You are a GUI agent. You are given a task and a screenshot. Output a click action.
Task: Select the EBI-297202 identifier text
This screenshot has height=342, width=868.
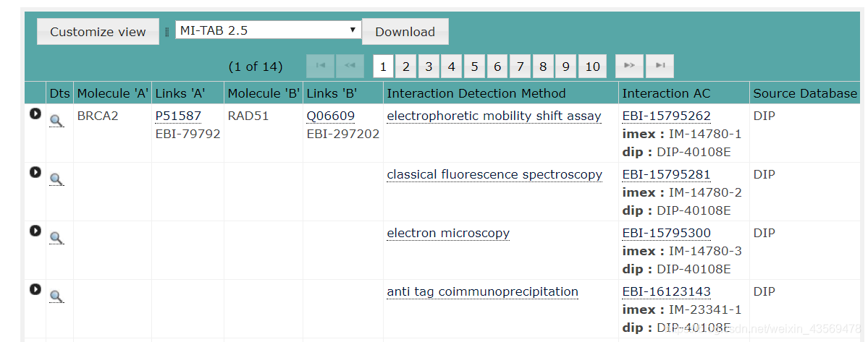(343, 134)
